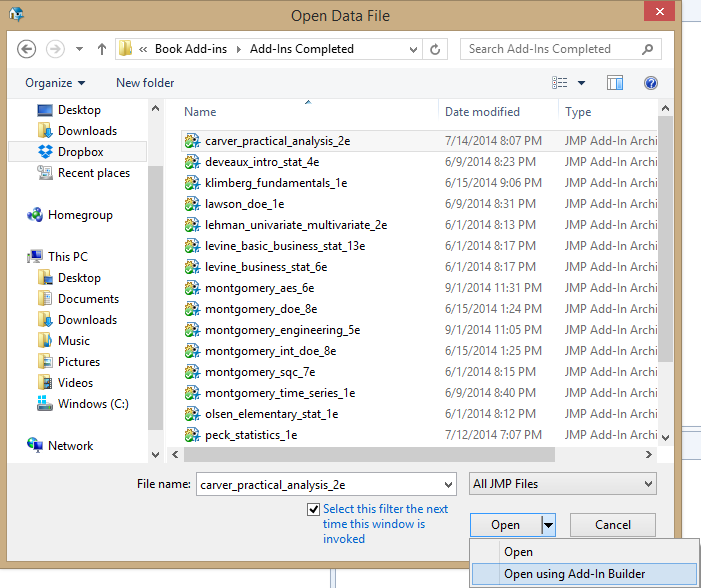Click montgomery_aes_6e add-in icon

tap(192, 288)
